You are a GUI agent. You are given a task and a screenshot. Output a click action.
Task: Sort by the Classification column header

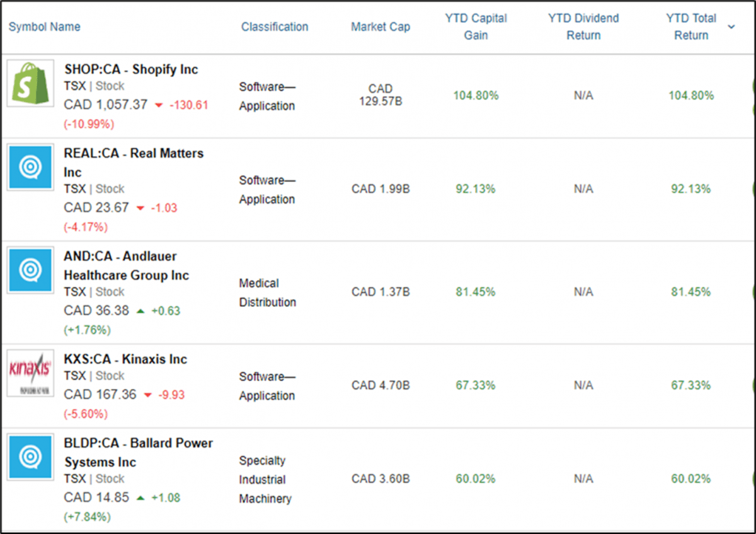tap(275, 26)
